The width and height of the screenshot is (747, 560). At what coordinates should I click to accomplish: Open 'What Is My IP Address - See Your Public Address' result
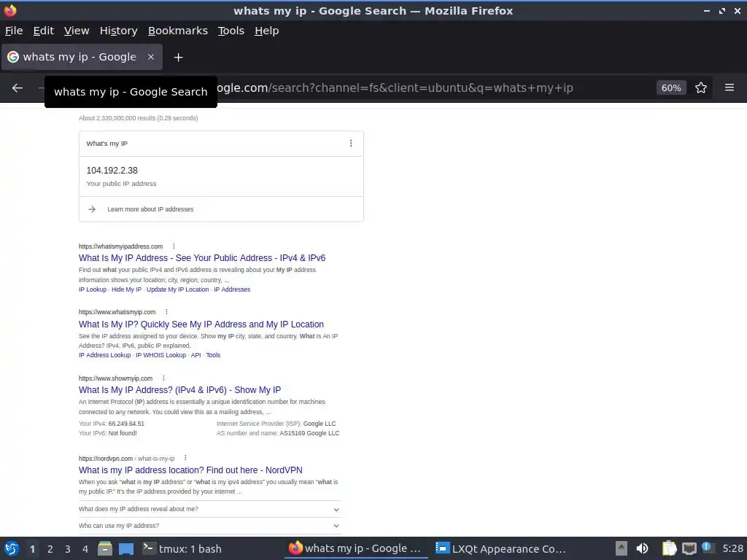(202, 258)
